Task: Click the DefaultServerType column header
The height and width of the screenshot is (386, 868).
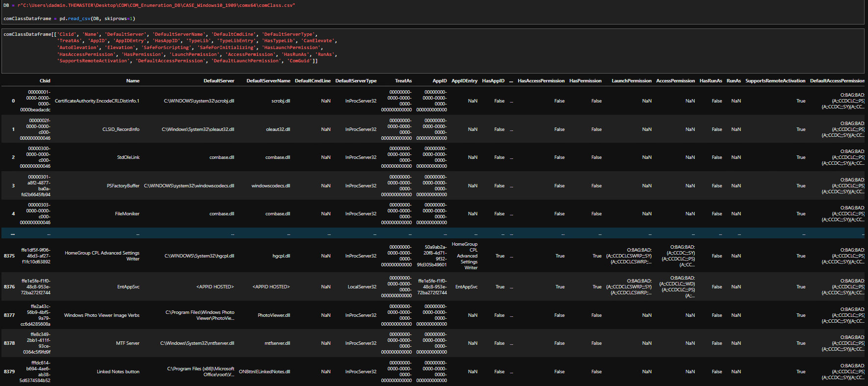Action: pos(356,81)
